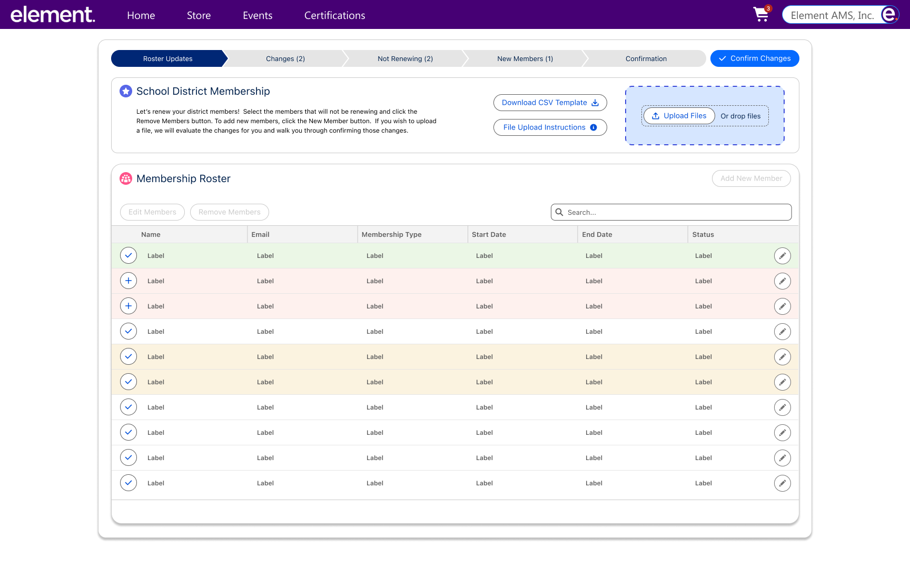Click Download CSV Template button
Screen dimensions: 910x588
(x=550, y=103)
